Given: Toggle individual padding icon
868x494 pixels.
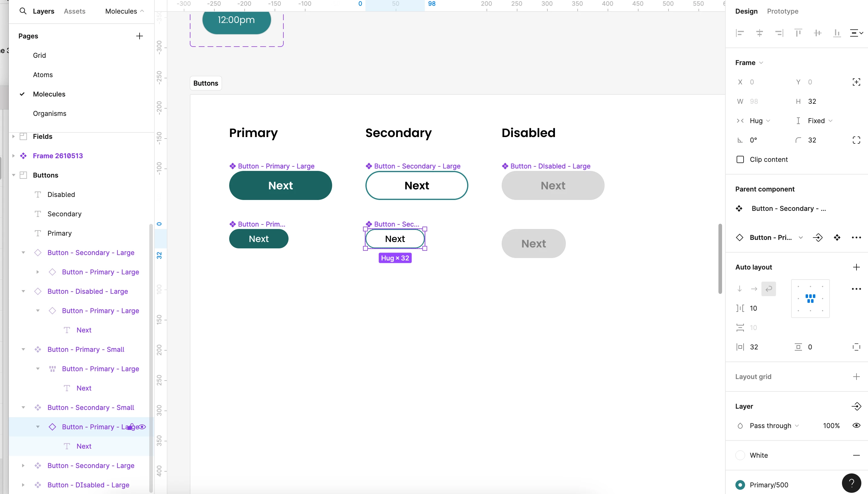Looking at the screenshot, I should tap(856, 347).
